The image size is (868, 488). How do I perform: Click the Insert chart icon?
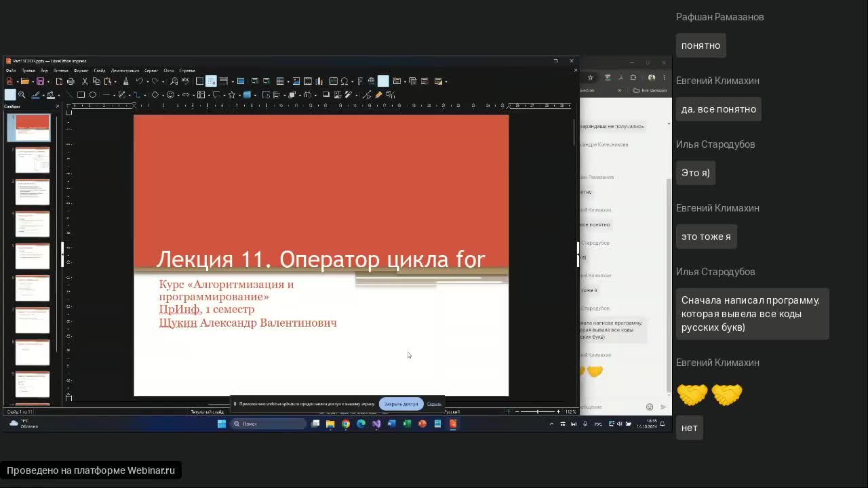click(319, 81)
